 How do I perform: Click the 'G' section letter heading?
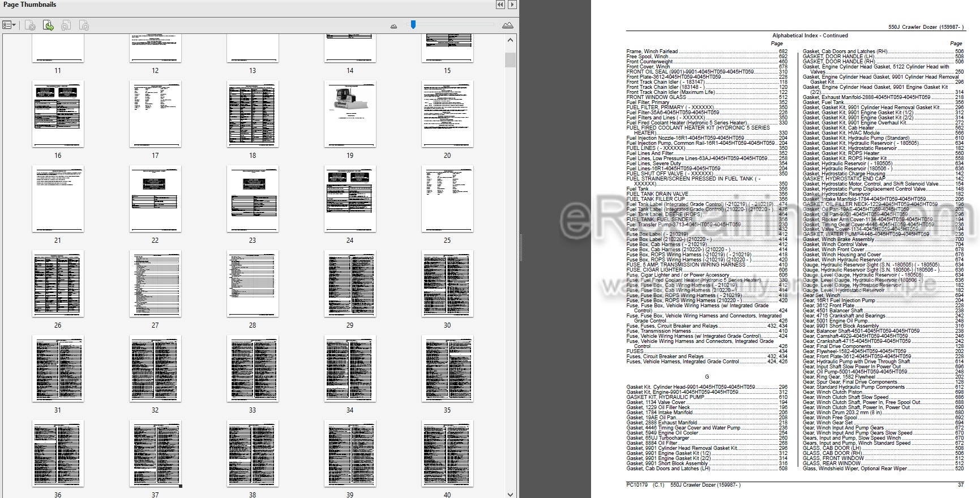click(x=707, y=377)
